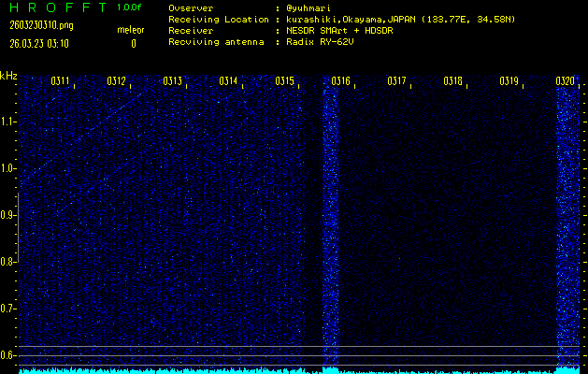The height and width of the screenshot is (374, 588).
Task: Click the meteor count value 0
Action: pos(133,43)
